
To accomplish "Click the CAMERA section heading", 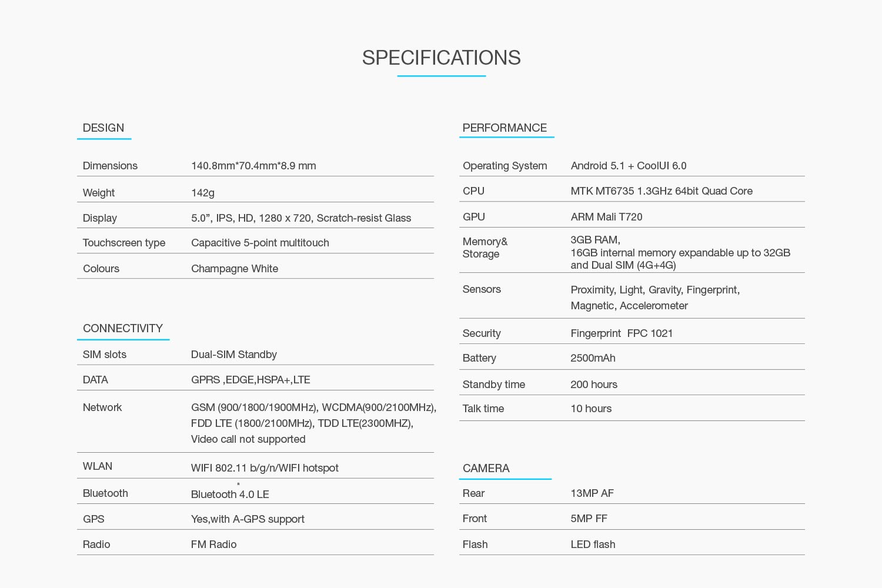I will pyautogui.click(x=486, y=469).
